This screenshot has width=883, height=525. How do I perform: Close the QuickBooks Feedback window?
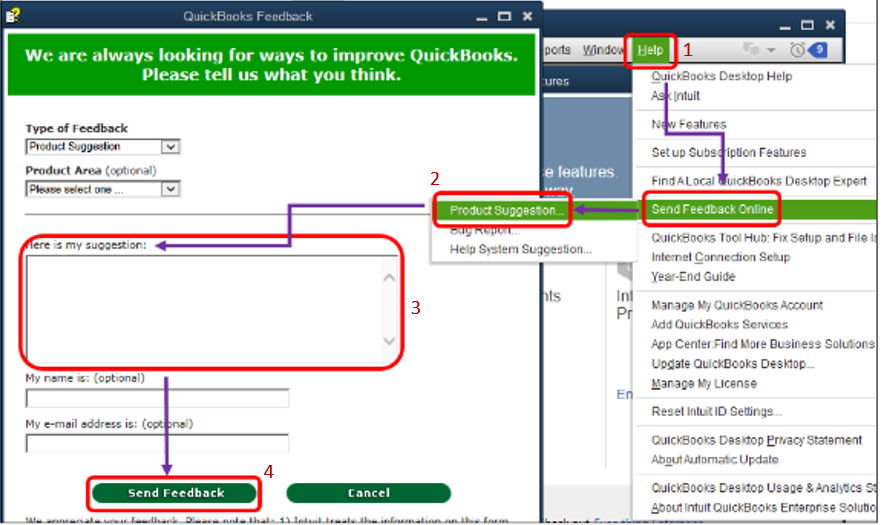pyautogui.click(x=527, y=16)
